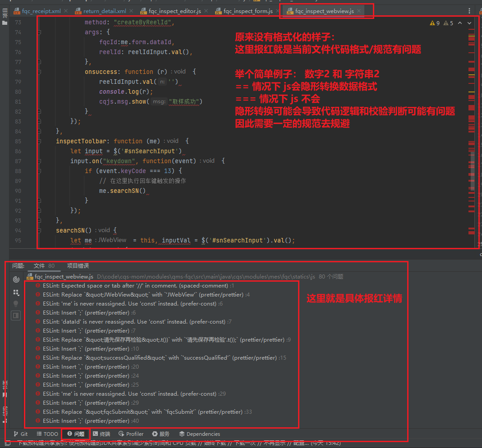The width and height of the screenshot is (482, 448).
Task: Click red error stripe in editor scrollbar
Action: [x=471, y=107]
